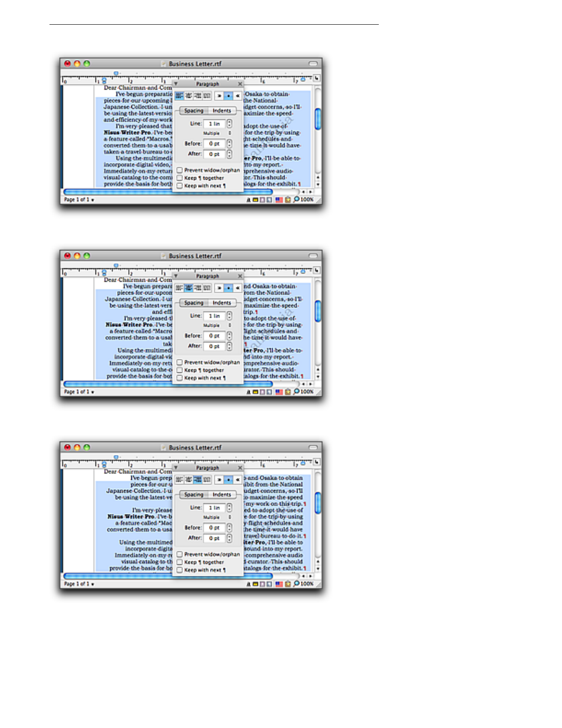Tick Keep ¶ together in middle window
The width and height of the screenshot is (562, 728).
[x=180, y=370]
